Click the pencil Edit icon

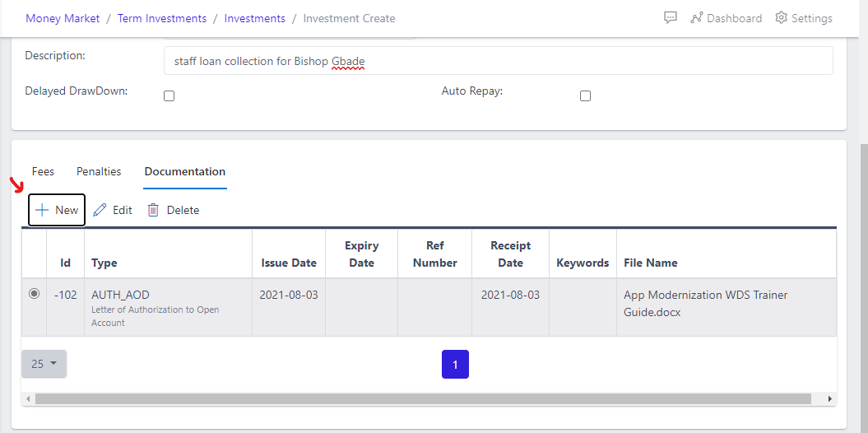pos(100,210)
